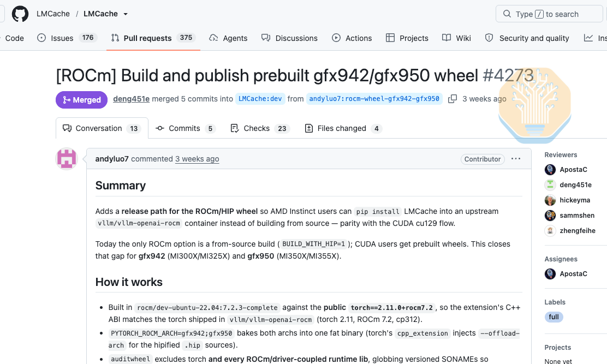Click the 3 weeks ago merge time
This screenshot has height=364, width=607.
(484, 99)
